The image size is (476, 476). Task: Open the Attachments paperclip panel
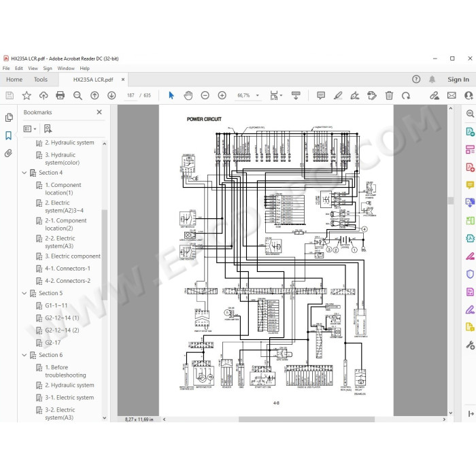(x=8, y=153)
